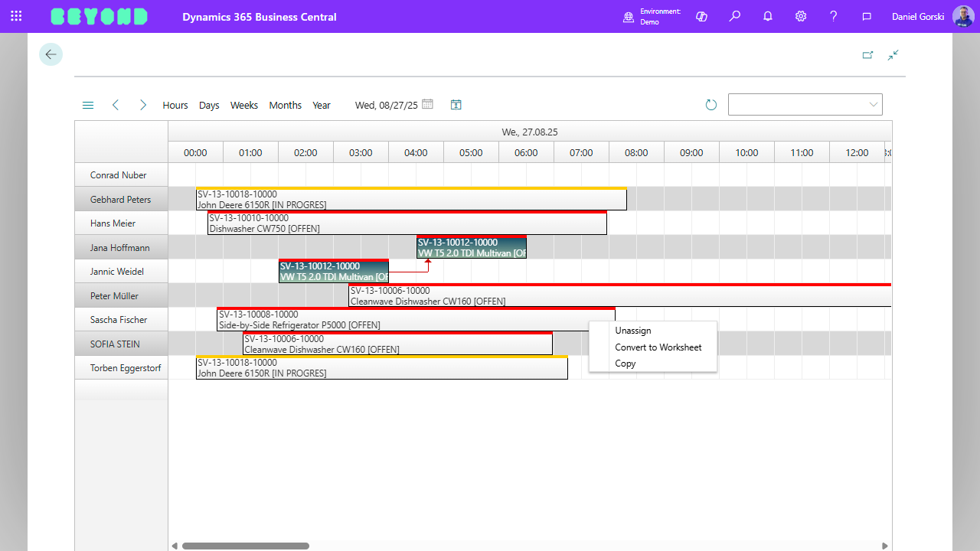980x551 pixels.
Task: Open the settings gear
Action: click(x=800, y=16)
